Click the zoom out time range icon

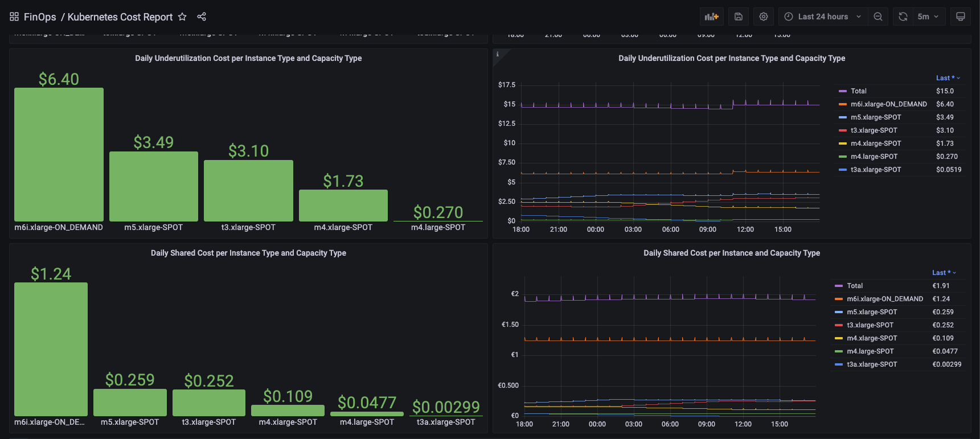[878, 17]
